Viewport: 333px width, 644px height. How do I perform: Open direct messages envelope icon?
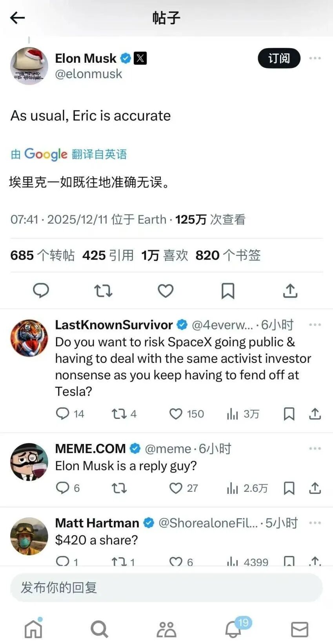pyautogui.click(x=300, y=629)
